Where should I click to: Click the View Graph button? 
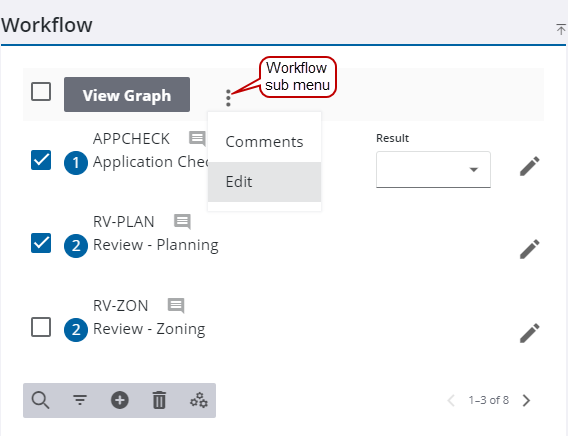[127, 95]
